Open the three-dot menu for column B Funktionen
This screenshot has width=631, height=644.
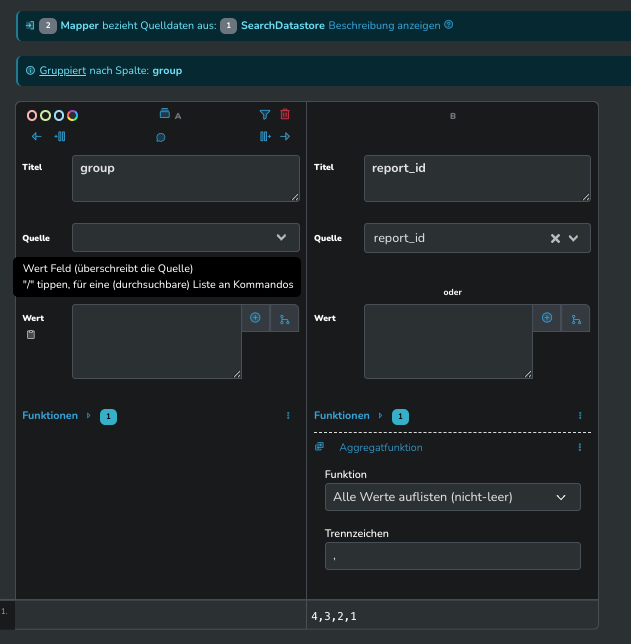(580, 416)
